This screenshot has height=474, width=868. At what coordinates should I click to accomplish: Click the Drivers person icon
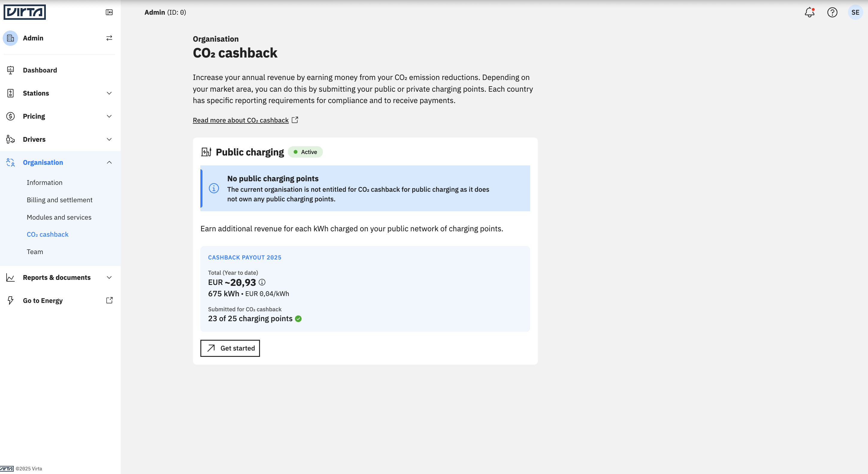point(10,139)
